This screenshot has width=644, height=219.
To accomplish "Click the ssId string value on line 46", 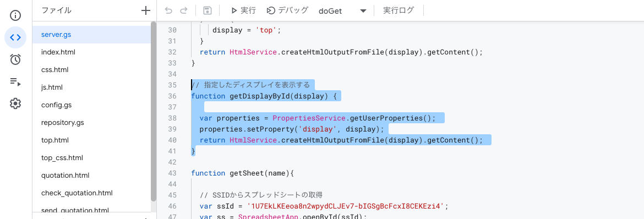I will pos(346,206).
